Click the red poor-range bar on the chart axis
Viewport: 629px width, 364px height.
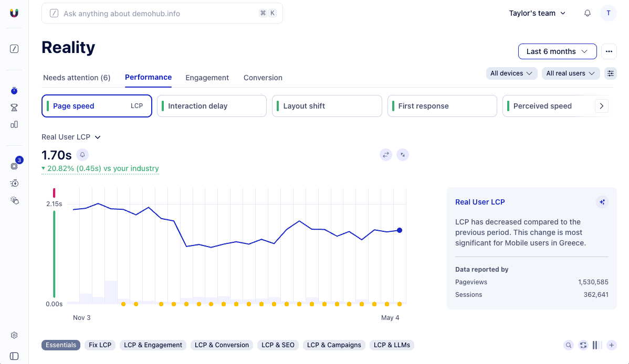(54, 193)
